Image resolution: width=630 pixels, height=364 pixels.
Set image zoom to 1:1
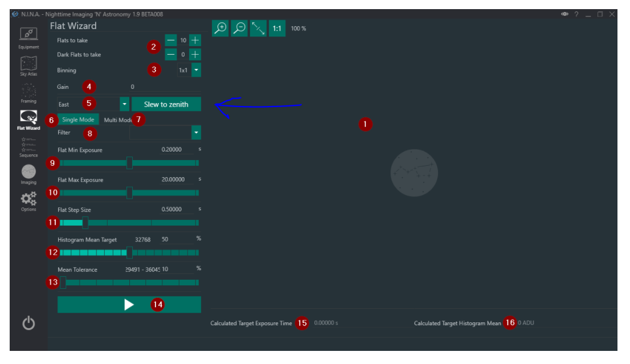click(277, 28)
